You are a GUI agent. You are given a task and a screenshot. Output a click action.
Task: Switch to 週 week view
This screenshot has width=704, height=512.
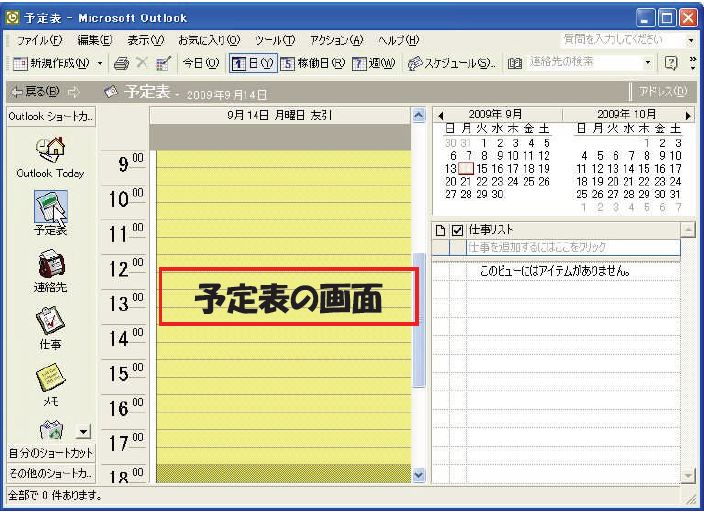[374, 63]
